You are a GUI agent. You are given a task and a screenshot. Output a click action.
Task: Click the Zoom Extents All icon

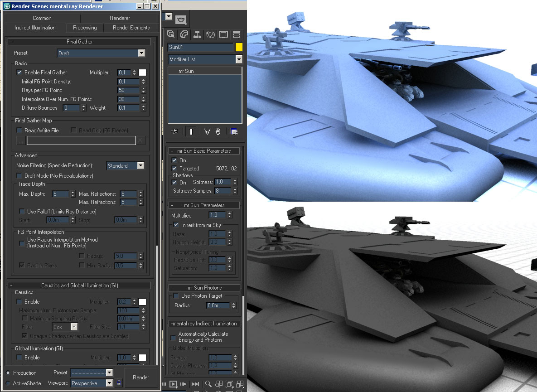coord(240,384)
